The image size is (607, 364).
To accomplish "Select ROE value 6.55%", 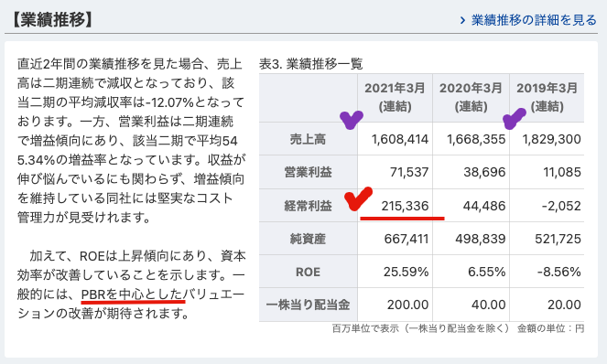I will pyautogui.click(x=486, y=272).
